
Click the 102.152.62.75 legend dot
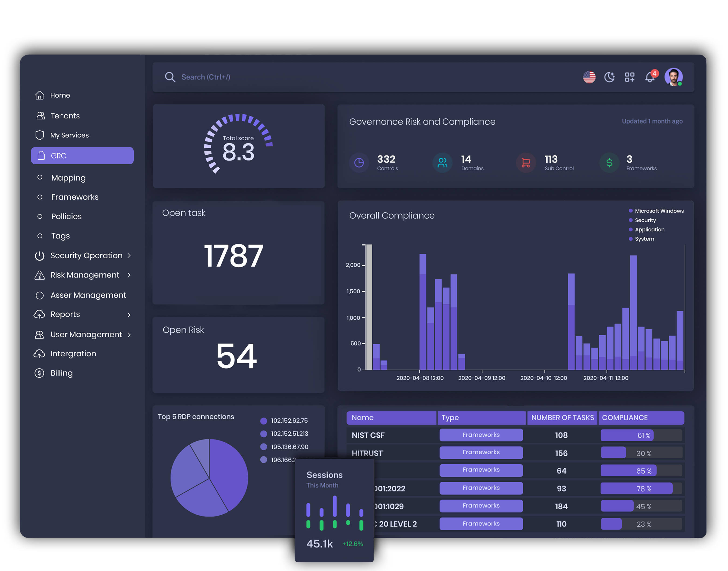coord(264,421)
